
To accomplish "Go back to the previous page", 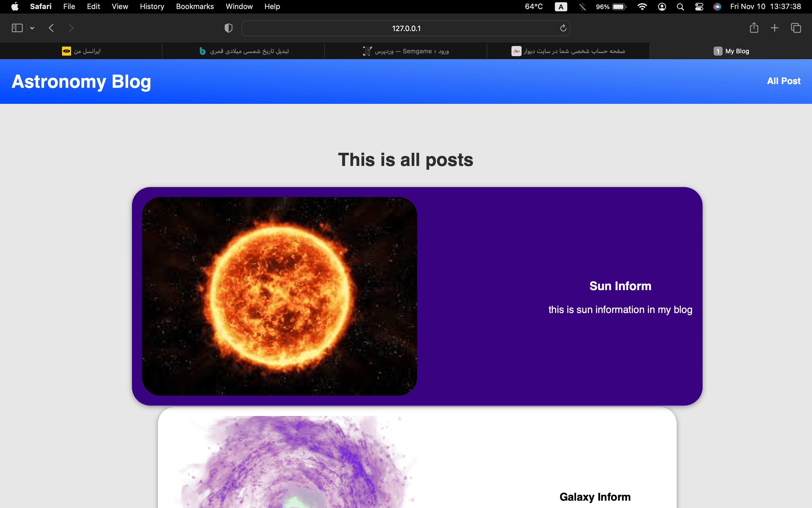I will click(x=51, y=28).
